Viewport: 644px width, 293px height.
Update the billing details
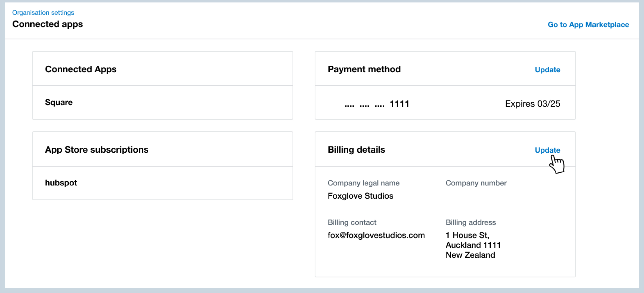point(547,150)
